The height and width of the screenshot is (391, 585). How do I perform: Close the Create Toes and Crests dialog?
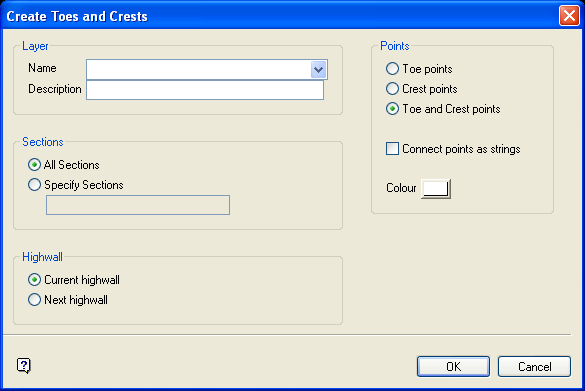[569, 16]
